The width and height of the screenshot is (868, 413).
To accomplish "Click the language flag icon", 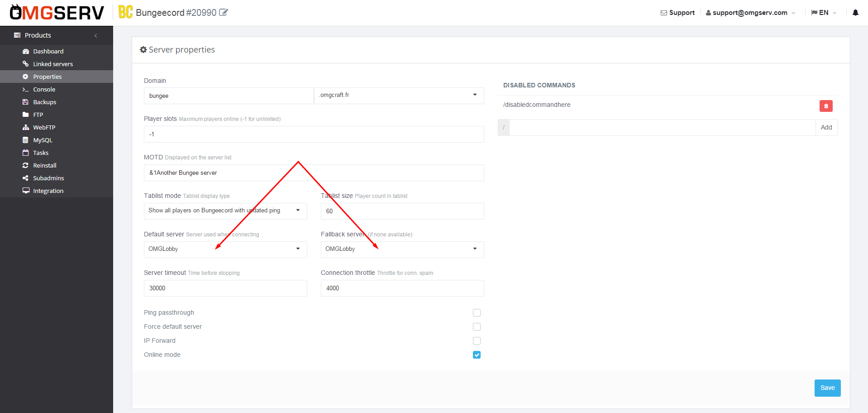I will tap(814, 13).
